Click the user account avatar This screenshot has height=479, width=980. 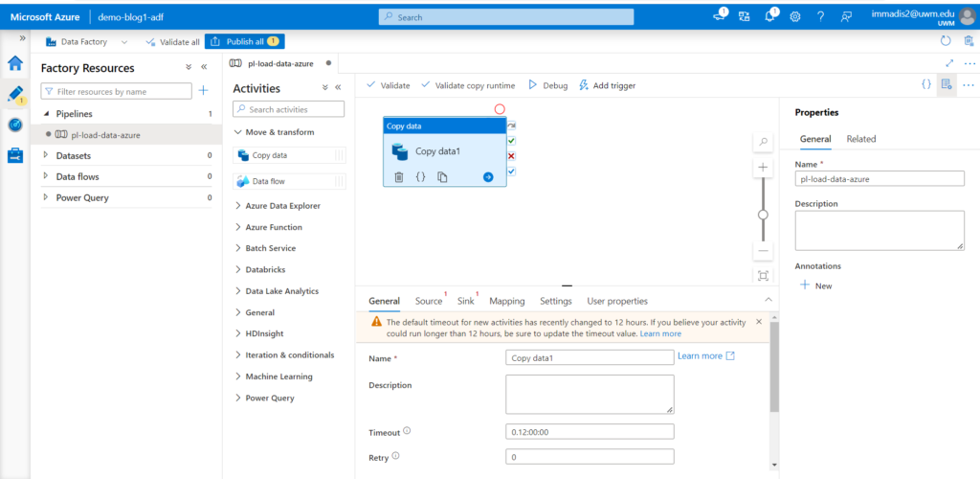967,17
